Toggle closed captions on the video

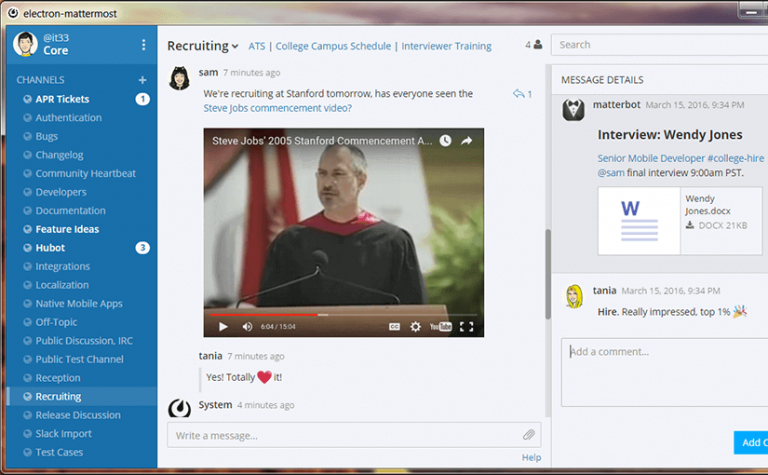tap(394, 326)
